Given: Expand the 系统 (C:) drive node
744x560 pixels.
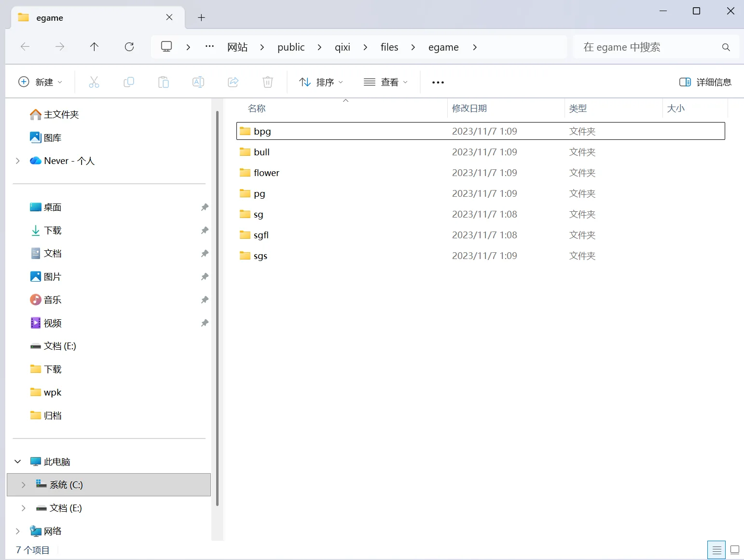Looking at the screenshot, I should click(24, 485).
